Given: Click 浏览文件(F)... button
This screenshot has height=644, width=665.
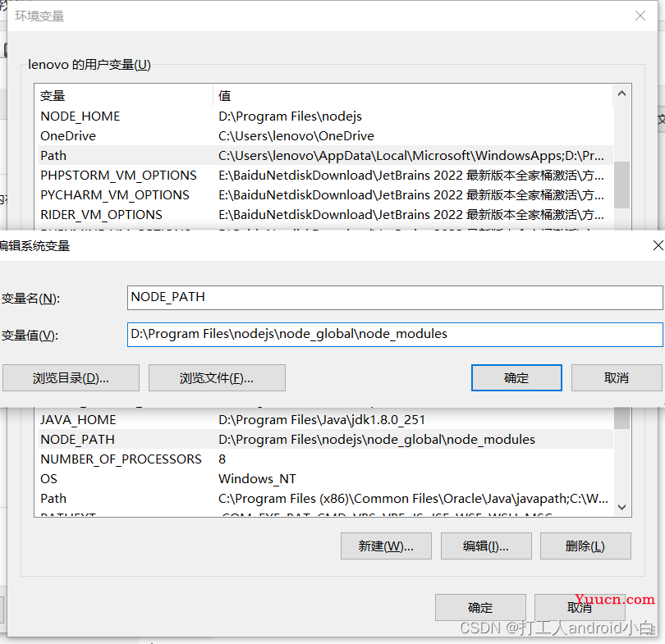Looking at the screenshot, I should [217, 377].
